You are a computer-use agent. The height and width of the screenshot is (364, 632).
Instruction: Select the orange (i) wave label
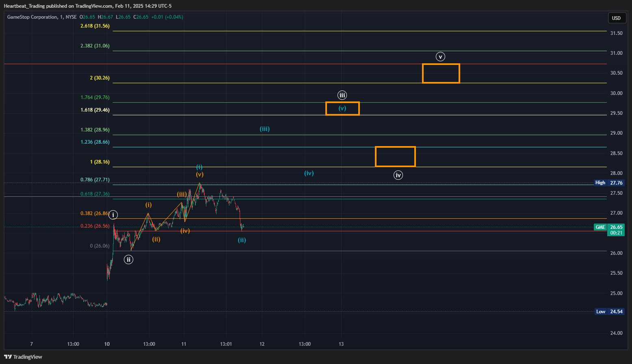click(x=149, y=205)
